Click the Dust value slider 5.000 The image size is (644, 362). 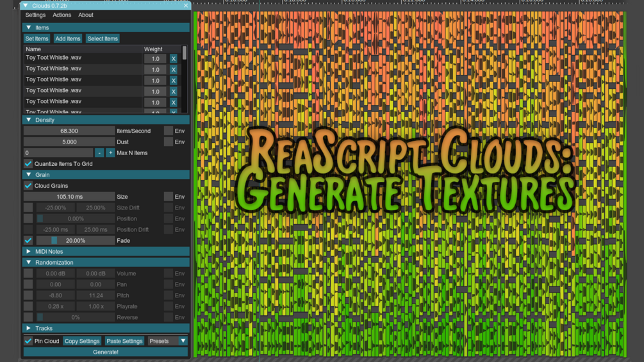point(69,142)
